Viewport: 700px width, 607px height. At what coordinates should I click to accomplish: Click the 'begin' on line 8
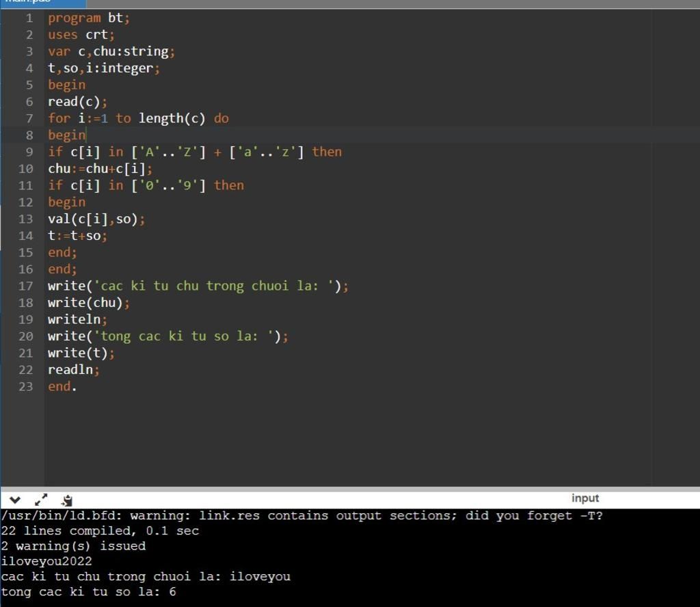[66, 135]
